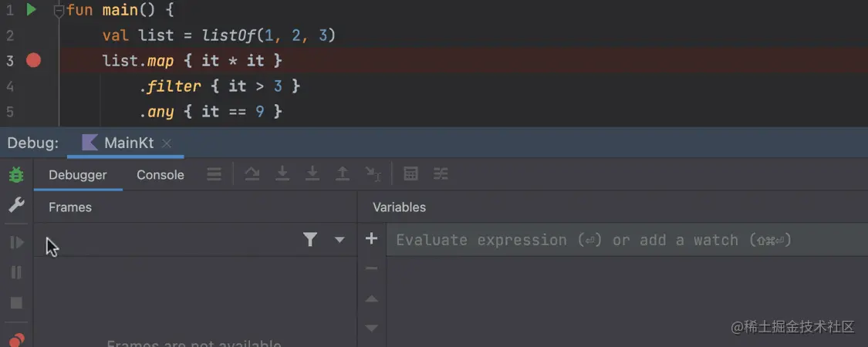Click the listOf call in the code
The image size is (868, 347).
tap(228, 35)
